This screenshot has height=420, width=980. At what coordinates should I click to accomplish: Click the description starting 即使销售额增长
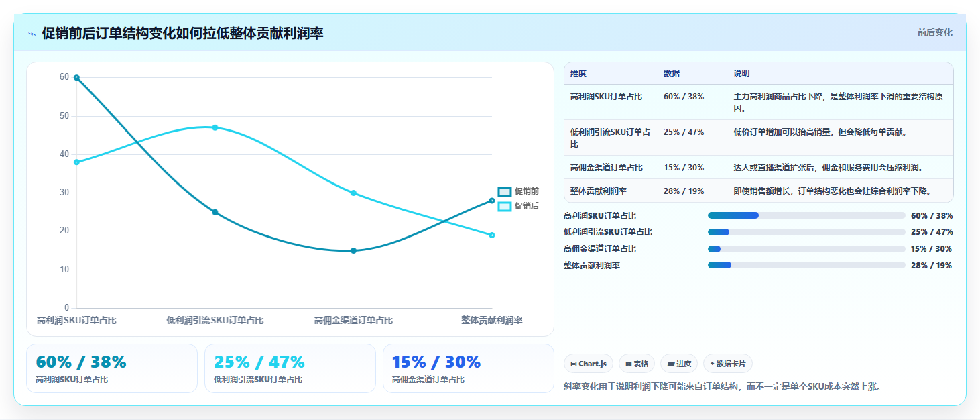tap(832, 191)
